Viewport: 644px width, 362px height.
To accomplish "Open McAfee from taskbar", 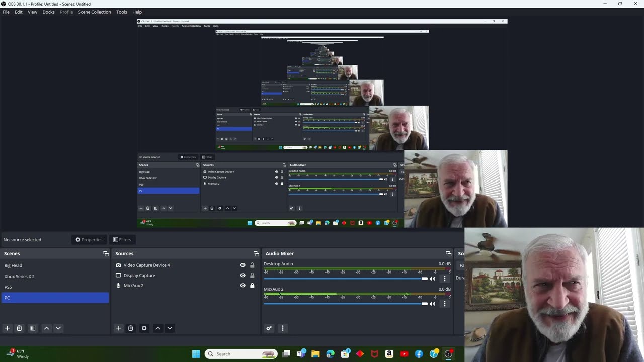I will 374,354.
